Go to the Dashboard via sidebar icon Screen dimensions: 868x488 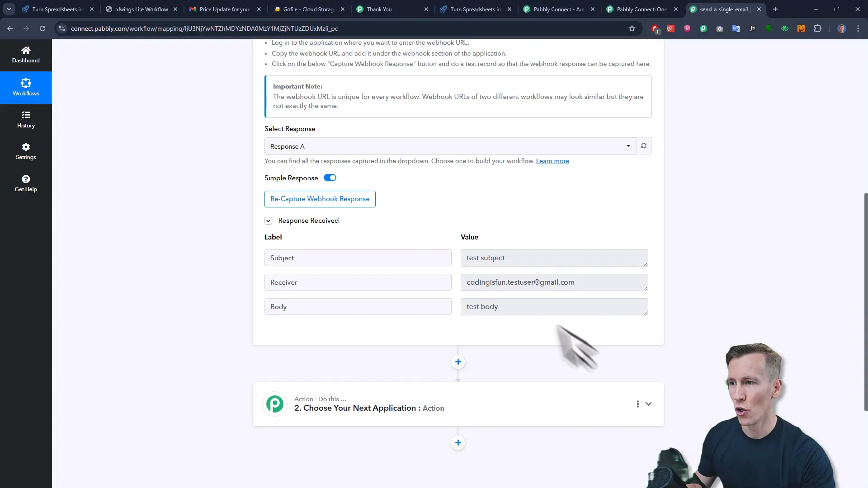[26, 54]
